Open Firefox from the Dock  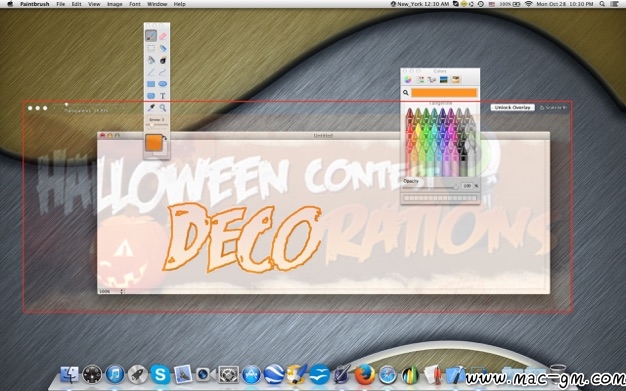click(364, 375)
